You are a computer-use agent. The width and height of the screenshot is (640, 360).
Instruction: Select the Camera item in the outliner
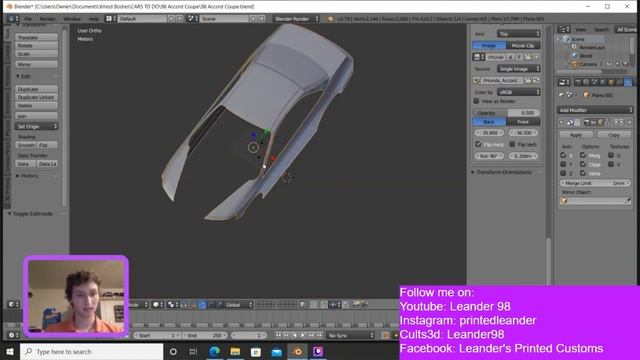pyautogui.click(x=587, y=64)
